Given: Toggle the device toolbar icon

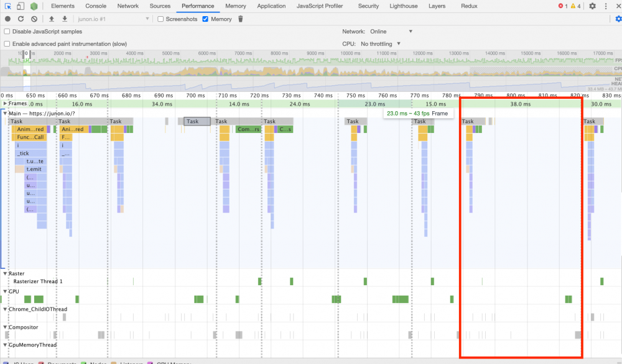Looking at the screenshot, I should pos(21,6).
